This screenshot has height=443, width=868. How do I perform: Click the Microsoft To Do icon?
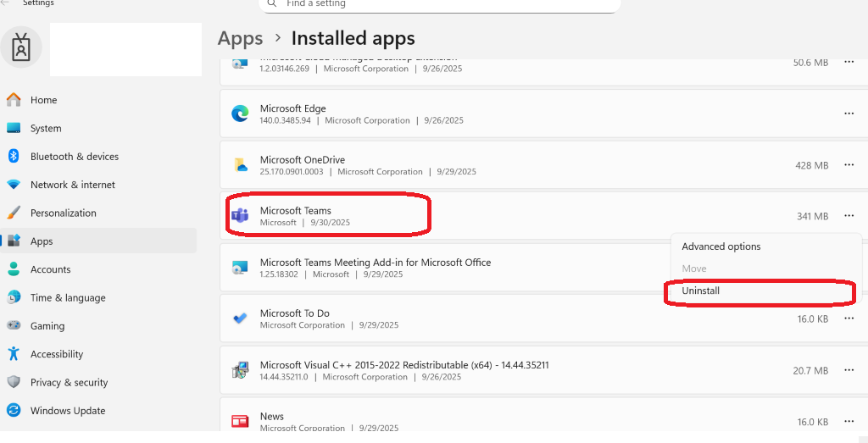[x=240, y=318]
